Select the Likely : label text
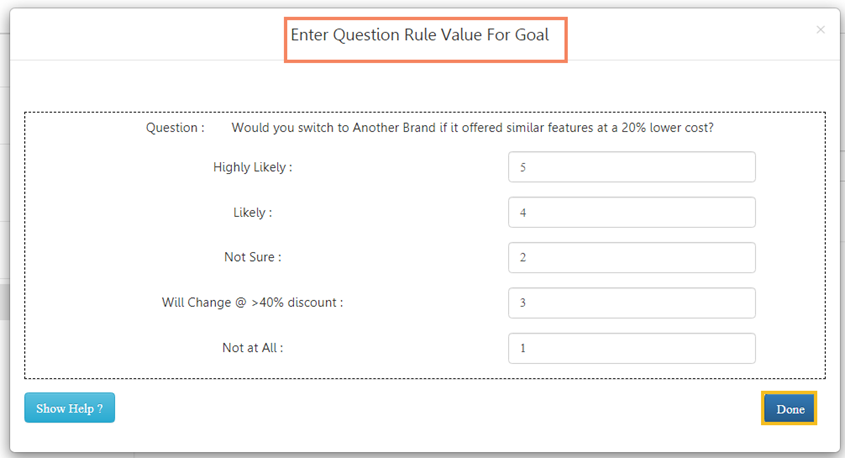This screenshot has width=845, height=458. tap(252, 212)
